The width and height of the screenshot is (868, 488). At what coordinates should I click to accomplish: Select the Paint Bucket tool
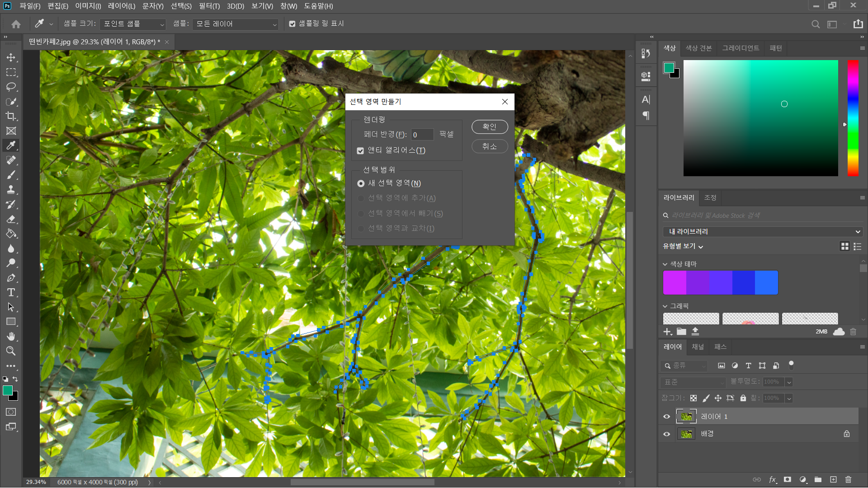(11, 234)
